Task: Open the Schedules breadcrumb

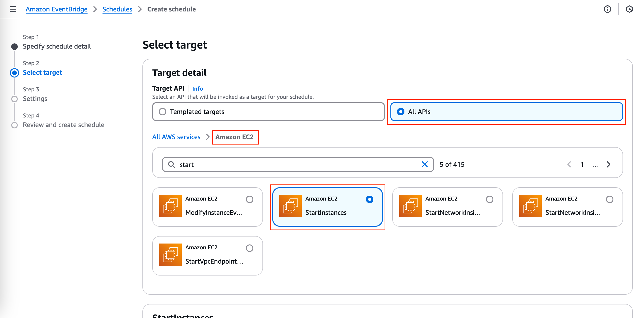Action: point(117,9)
